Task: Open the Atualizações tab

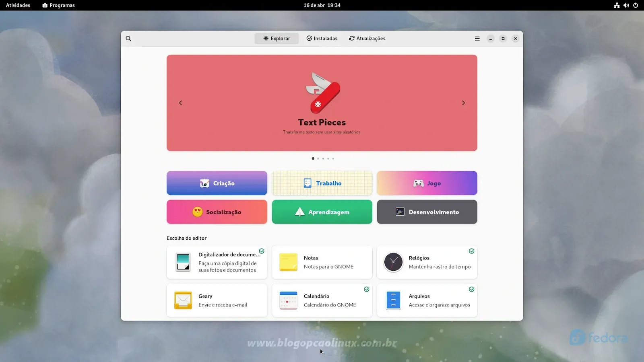Action: click(x=367, y=39)
